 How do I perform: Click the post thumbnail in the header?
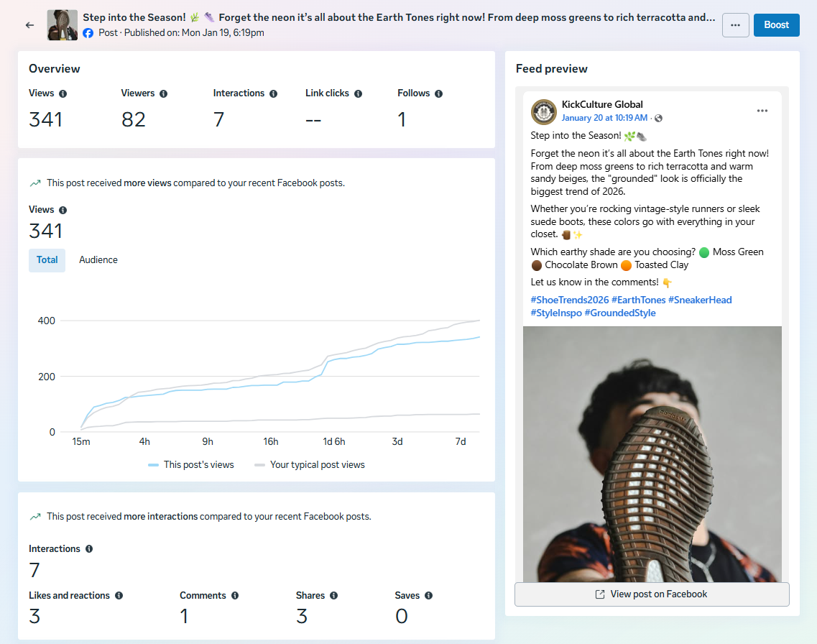coord(63,25)
